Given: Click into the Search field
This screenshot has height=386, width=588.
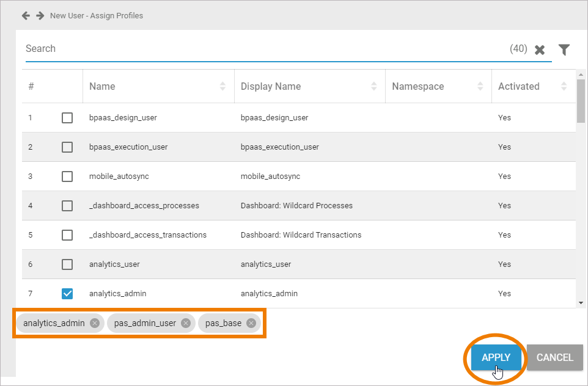Looking at the screenshot, I should click(x=263, y=49).
